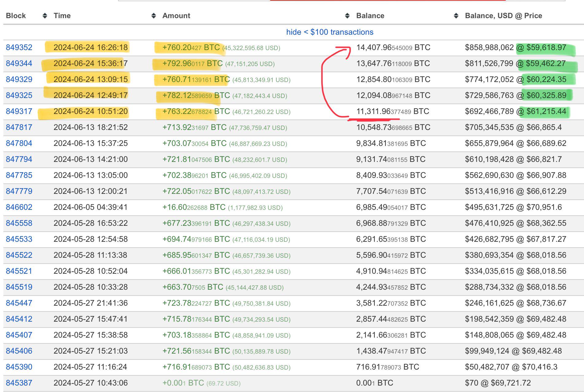Click the sort arrows for Balance column

tap(456, 16)
